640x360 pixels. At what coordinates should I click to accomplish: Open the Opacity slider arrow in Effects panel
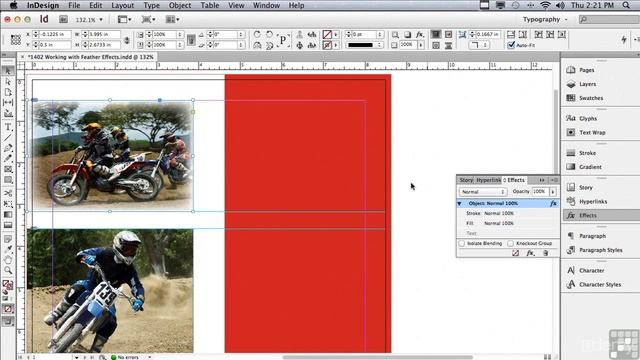tap(553, 191)
